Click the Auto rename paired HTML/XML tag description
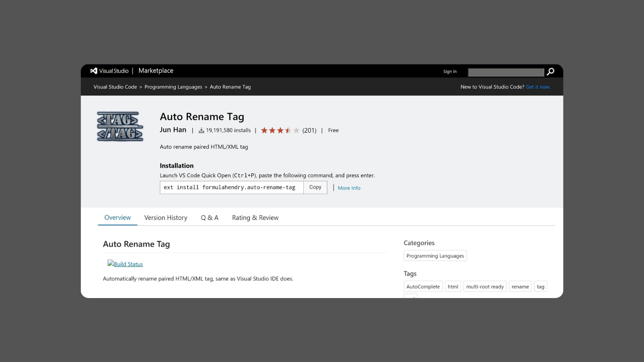The image size is (644, 362). coord(204,147)
